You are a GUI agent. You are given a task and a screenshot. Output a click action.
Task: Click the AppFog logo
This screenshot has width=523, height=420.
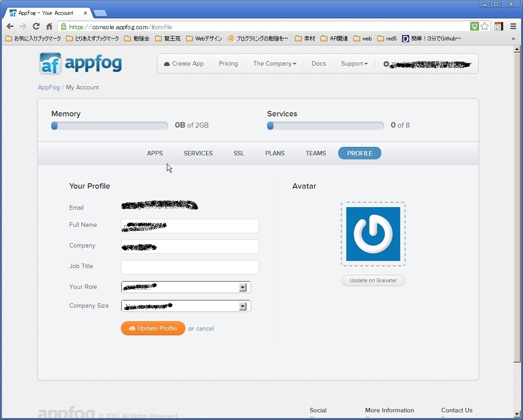point(80,63)
